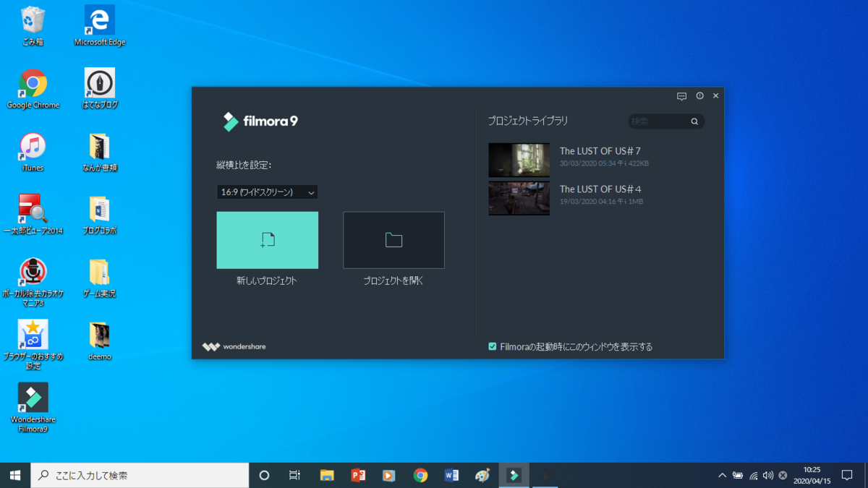Select the project title The LUST OF US#4
Screen dimensions: 868x488
point(600,189)
